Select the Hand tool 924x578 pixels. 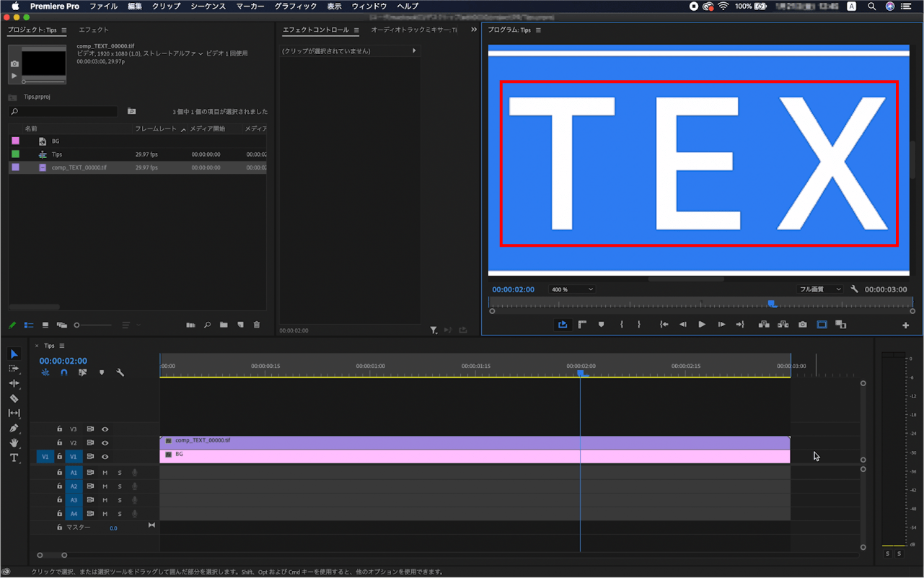tap(14, 443)
